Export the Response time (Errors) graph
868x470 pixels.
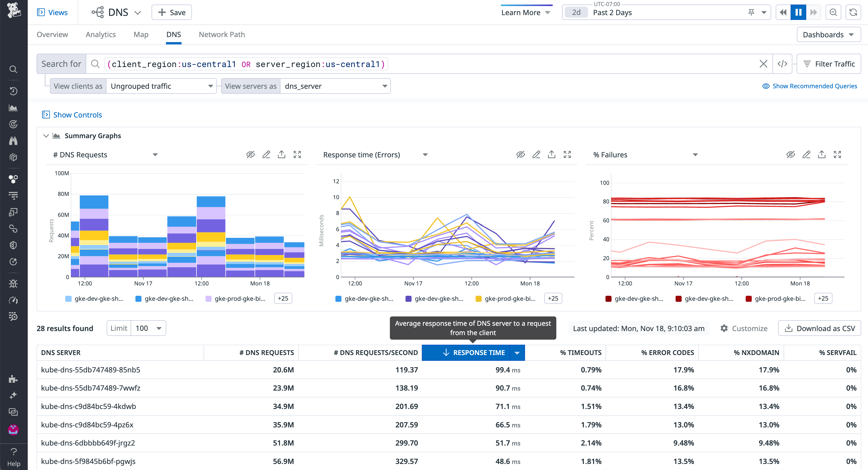coord(552,154)
